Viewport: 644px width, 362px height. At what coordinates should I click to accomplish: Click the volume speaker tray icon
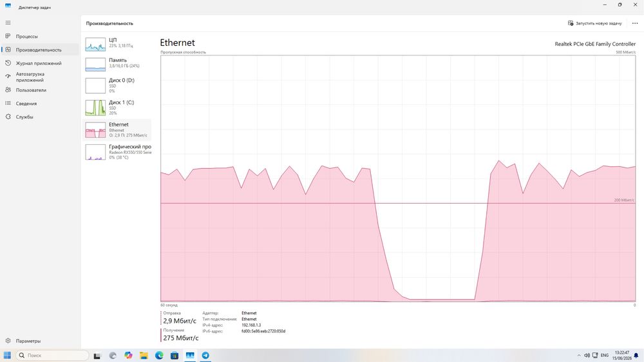tap(587, 356)
